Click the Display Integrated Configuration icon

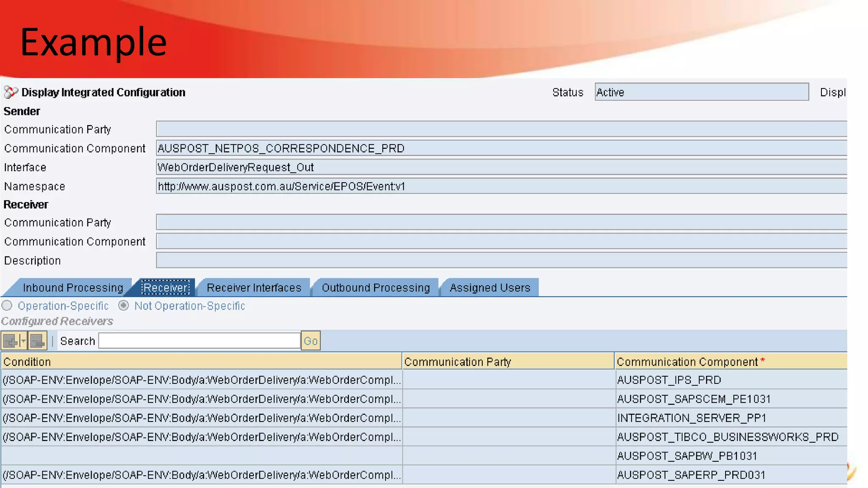coord(11,92)
